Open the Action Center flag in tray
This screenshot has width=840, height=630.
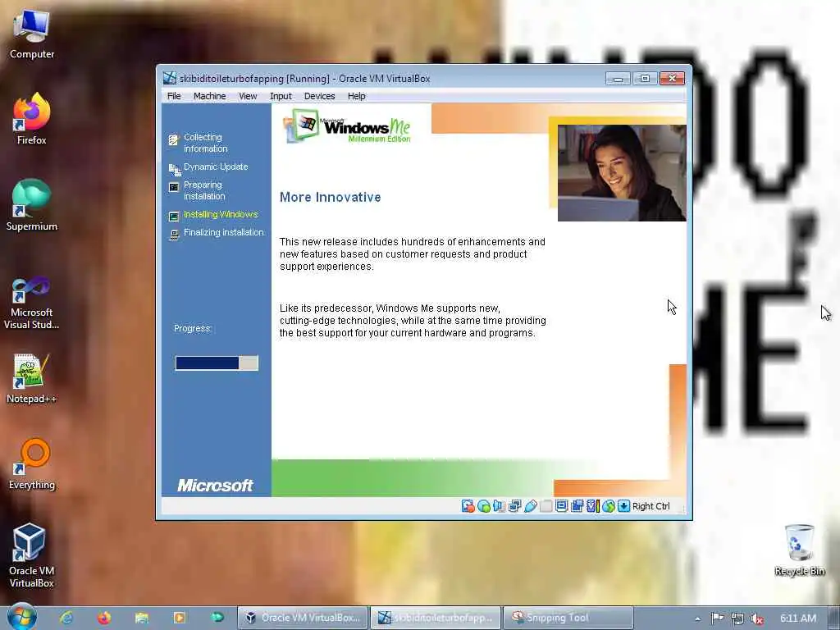coord(717,619)
